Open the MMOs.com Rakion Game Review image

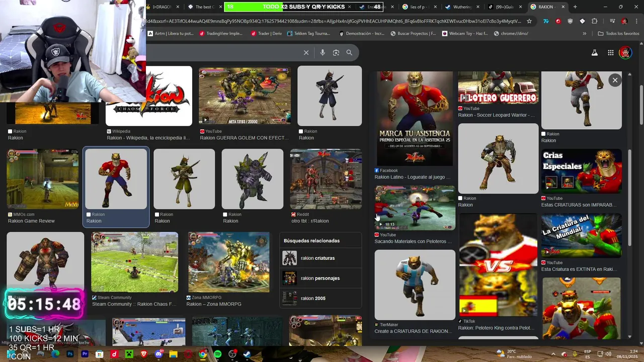tap(42, 179)
